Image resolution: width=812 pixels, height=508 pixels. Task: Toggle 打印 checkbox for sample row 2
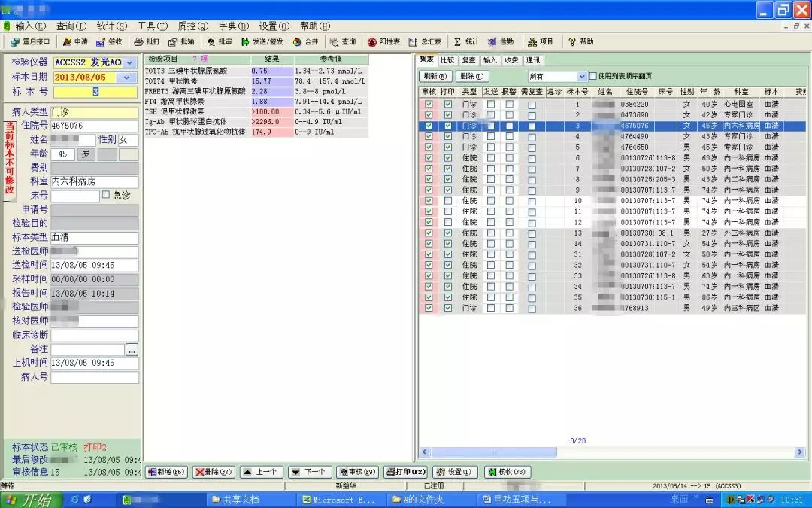coord(448,115)
